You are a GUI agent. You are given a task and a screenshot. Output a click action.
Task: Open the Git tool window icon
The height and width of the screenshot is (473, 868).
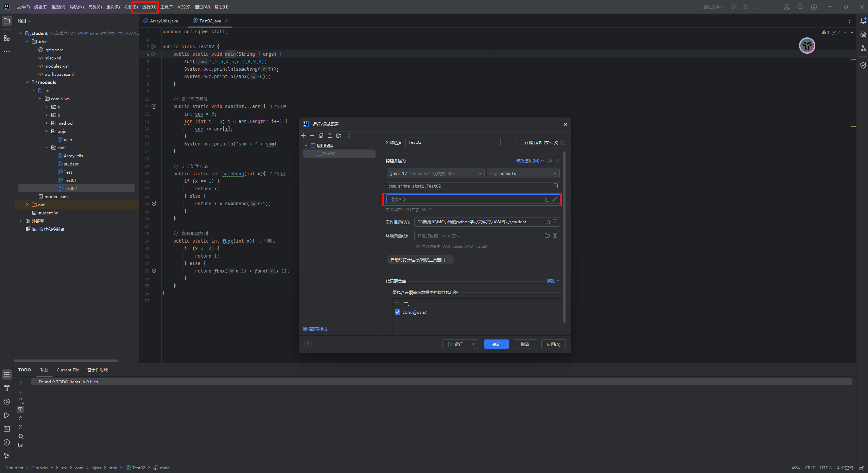point(7,456)
